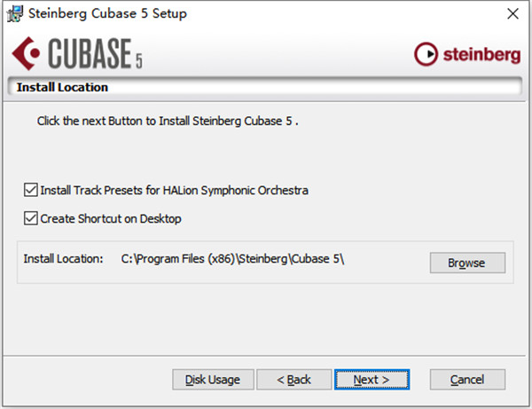
Task: Click the Install Location section header
Action: pyautogui.click(x=63, y=88)
